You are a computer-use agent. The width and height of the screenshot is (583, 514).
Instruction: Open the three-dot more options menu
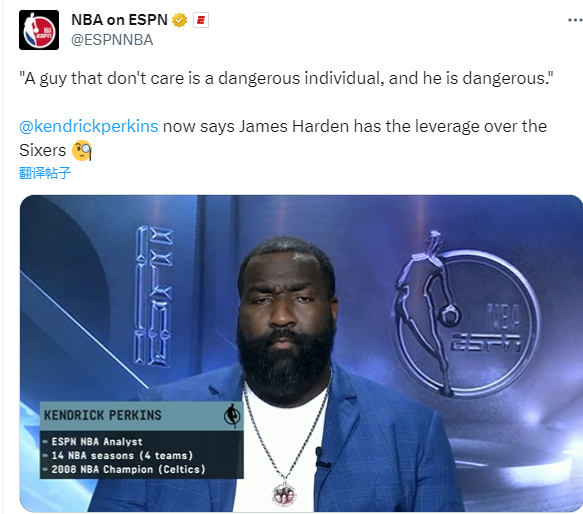click(575, 20)
